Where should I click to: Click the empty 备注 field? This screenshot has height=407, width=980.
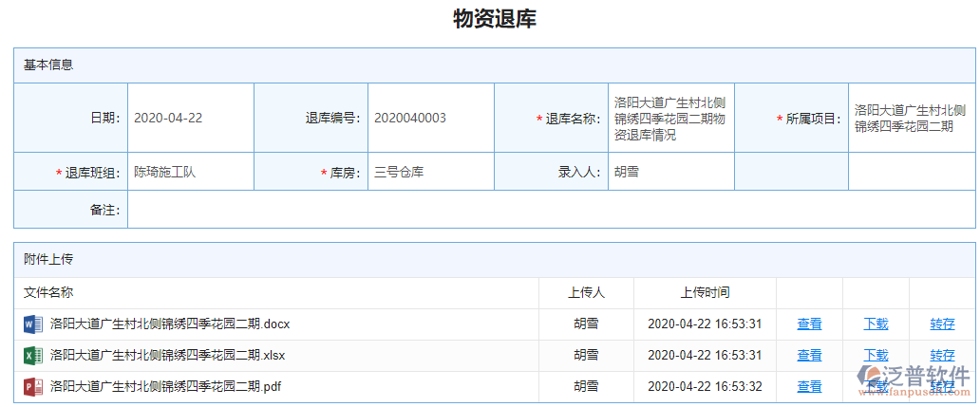(x=551, y=209)
